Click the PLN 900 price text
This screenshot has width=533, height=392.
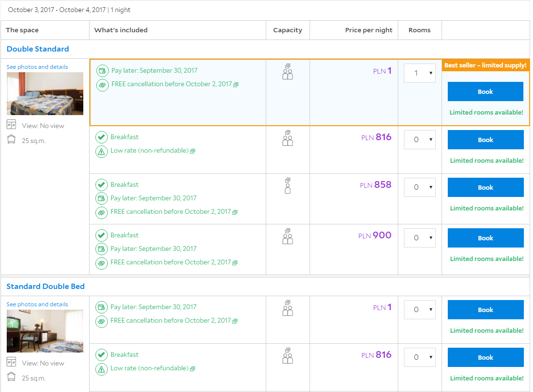[x=375, y=235]
